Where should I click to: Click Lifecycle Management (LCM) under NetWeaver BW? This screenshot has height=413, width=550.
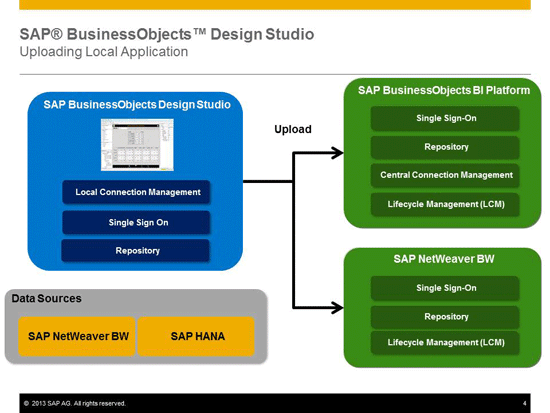pyautogui.click(x=445, y=342)
